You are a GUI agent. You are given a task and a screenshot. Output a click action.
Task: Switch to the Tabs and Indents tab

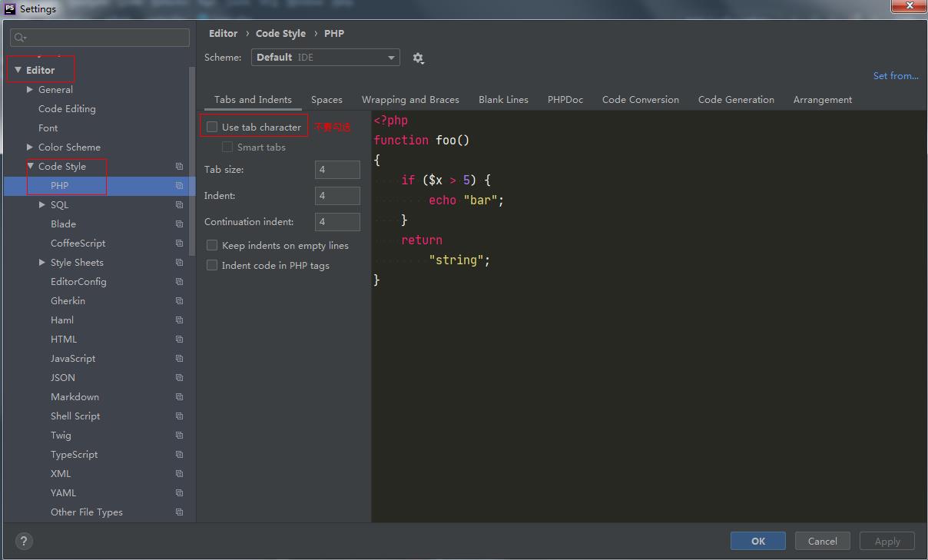pyautogui.click(x=253, y=100)
